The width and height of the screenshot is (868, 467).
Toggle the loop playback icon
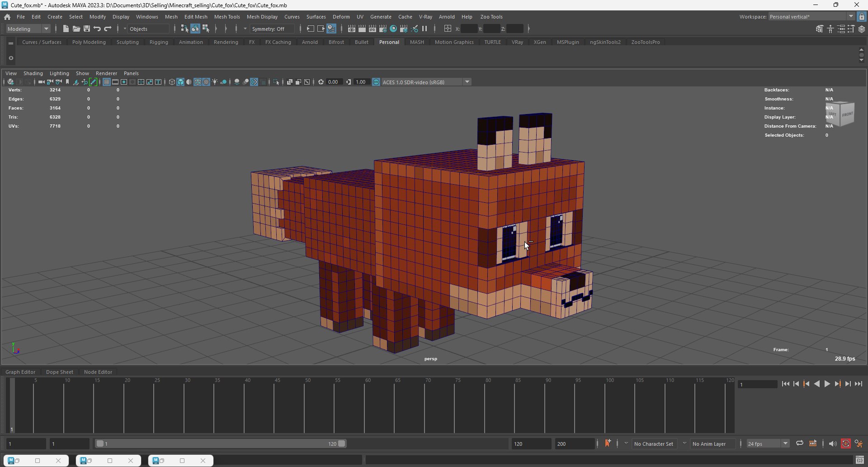click(800, 443)
